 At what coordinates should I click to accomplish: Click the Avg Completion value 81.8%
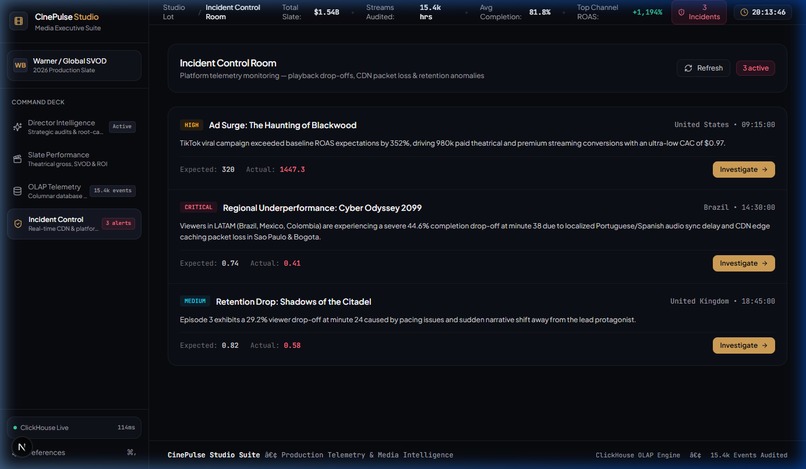(x=540, y=12)
